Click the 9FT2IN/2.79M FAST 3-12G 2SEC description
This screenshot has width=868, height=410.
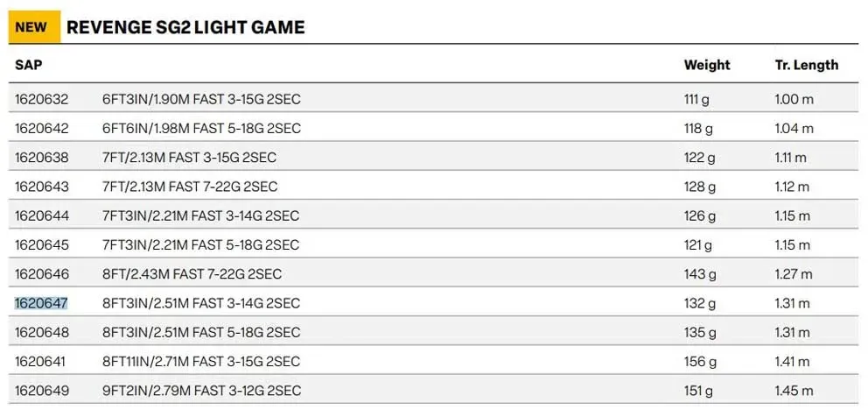[201, 391]
